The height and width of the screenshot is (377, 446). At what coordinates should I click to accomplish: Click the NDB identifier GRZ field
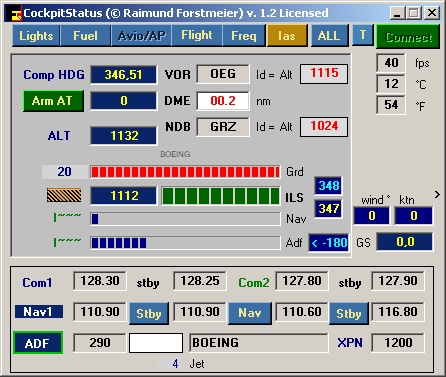pyautogui.click(x=223, y=127)
